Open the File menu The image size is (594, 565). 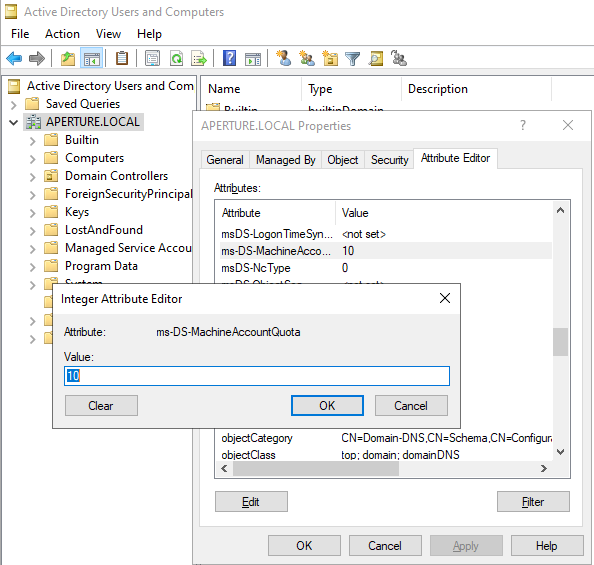click(20, 34)
